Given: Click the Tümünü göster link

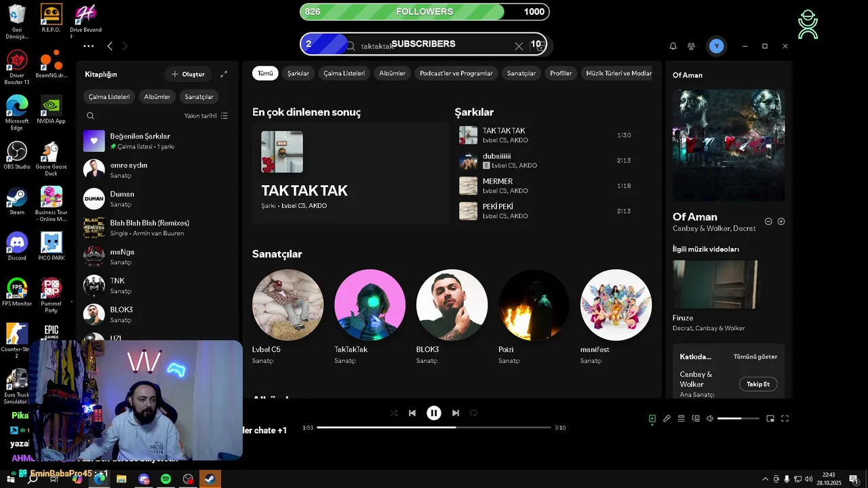Looking at the screenshot, I should (x=755, y=357).
